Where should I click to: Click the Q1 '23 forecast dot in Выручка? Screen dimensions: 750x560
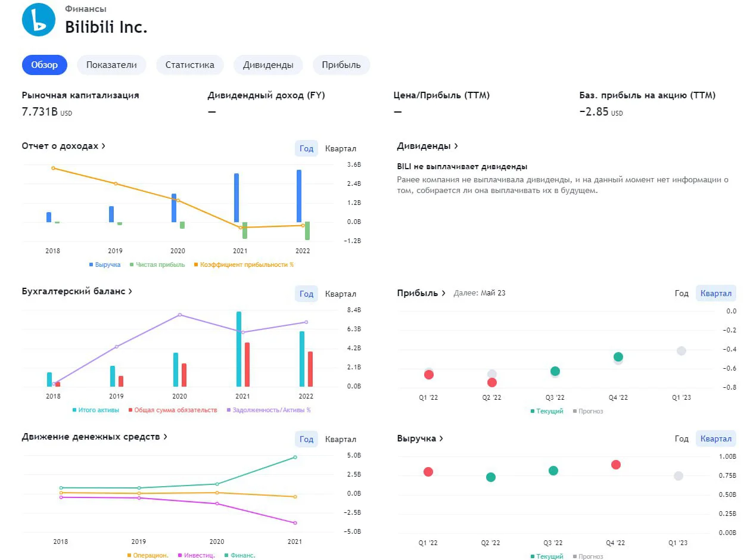point(679,476)
